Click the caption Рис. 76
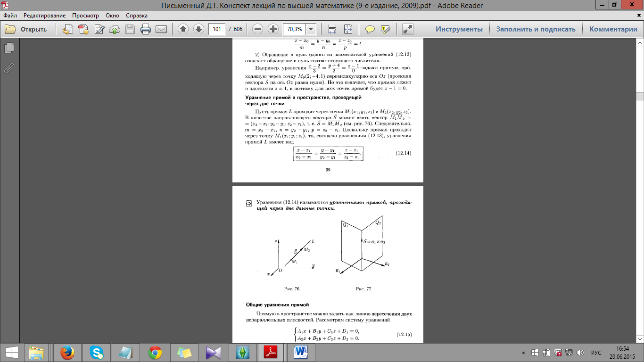Screen dimensions: 644x362 coord(292,288)
